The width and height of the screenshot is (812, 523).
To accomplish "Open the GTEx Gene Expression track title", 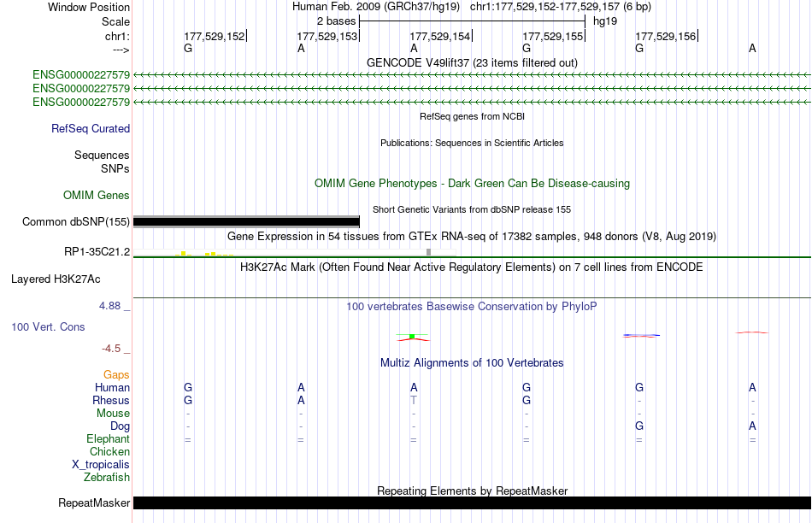I will point(472,237).
